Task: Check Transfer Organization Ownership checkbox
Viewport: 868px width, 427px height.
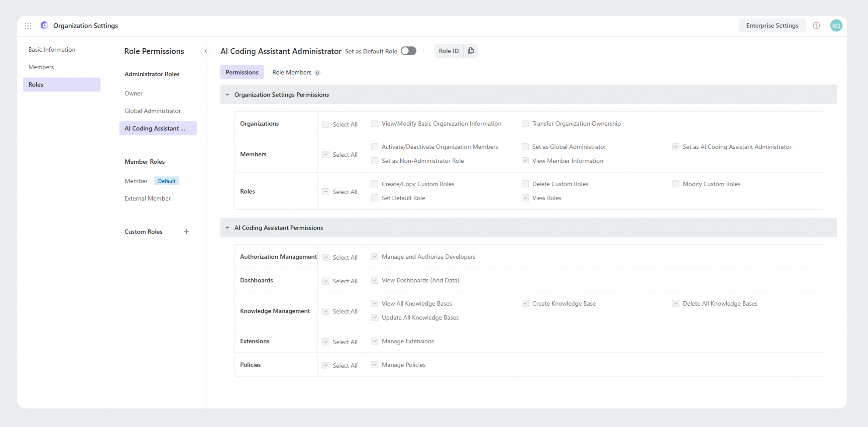Action: (x=525, y=123)
